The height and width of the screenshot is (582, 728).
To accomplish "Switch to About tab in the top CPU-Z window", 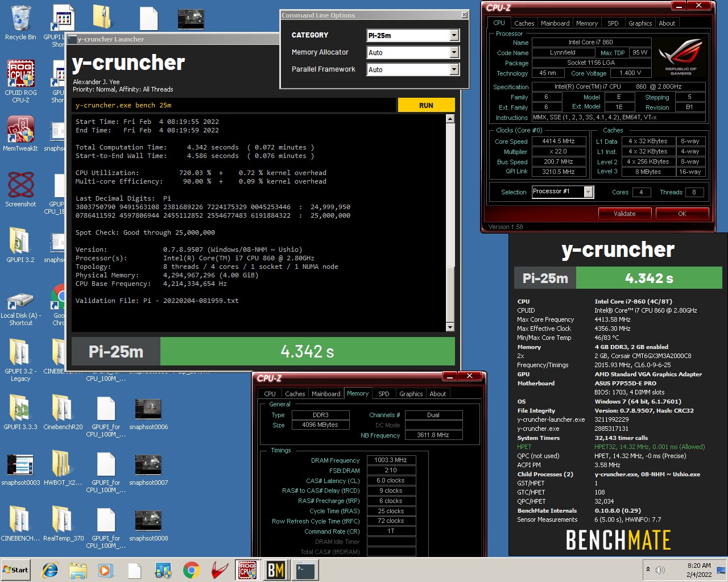I will [x=667, y=23].
